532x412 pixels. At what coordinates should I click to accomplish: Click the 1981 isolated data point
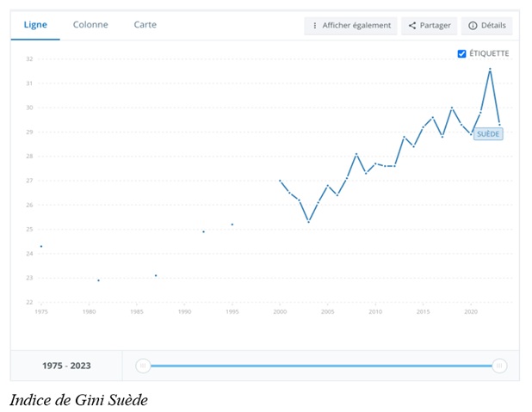tap(98, 280)
